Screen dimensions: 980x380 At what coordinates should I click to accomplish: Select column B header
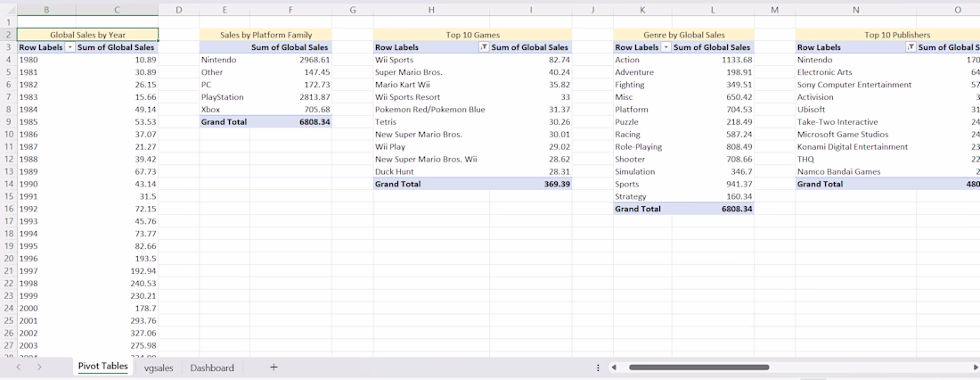46,10
